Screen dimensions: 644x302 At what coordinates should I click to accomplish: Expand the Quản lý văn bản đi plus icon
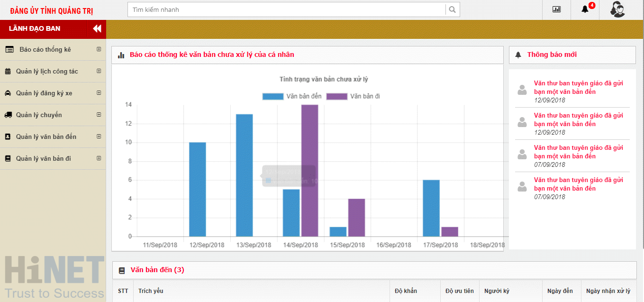99,158
